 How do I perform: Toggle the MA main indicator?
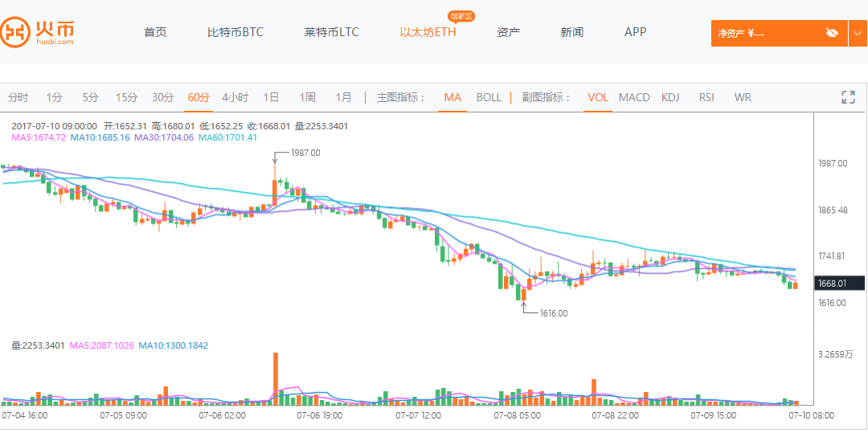tap(452, 97)
